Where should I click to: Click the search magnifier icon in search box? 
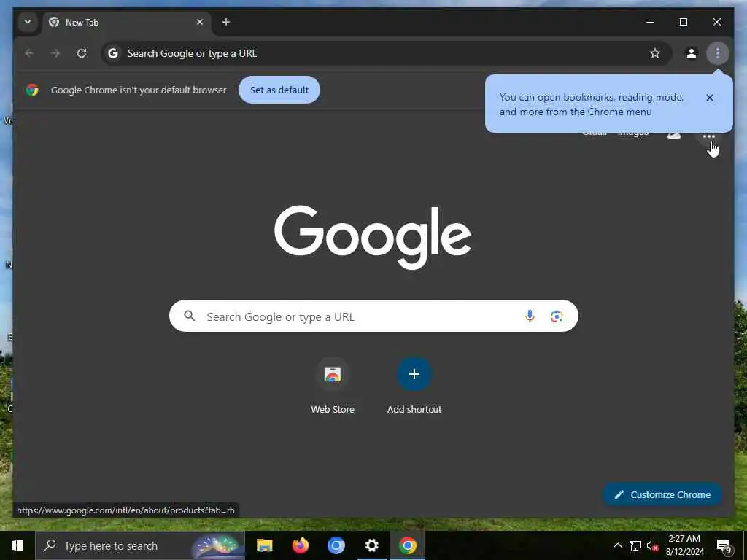coord(190,316)
